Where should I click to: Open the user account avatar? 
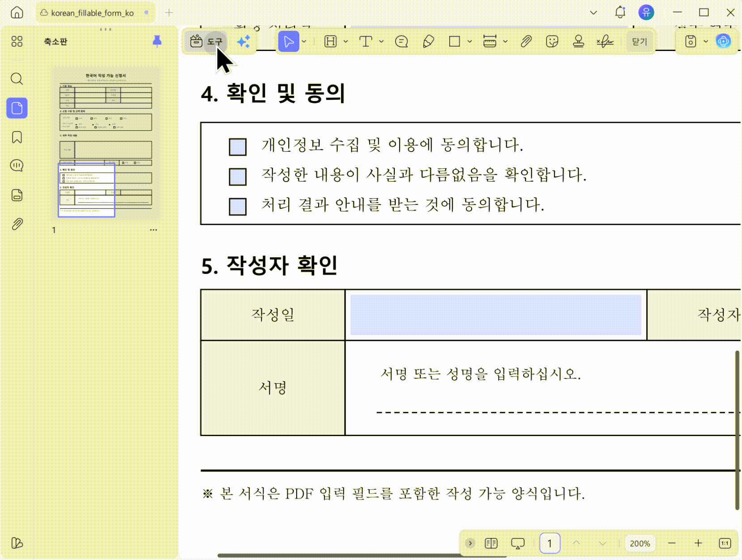point(646,13)
